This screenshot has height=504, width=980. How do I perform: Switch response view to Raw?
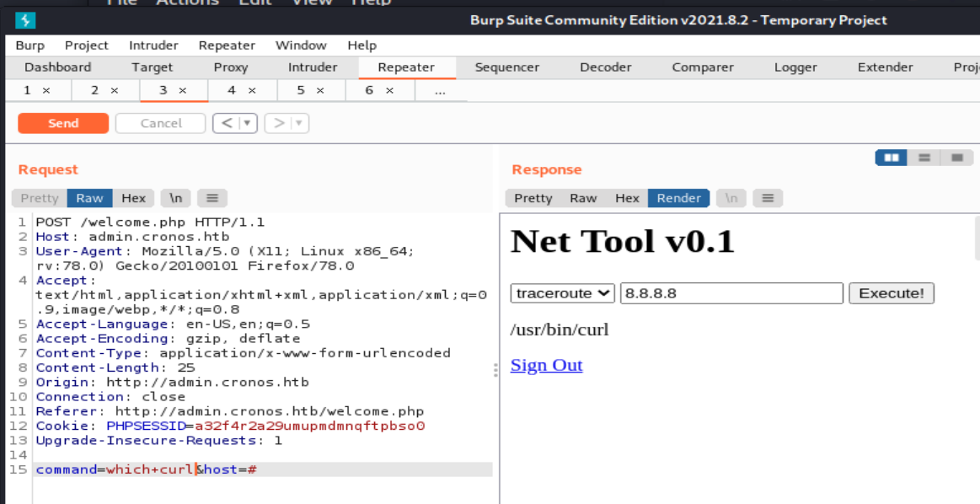pyautogui.click(x=583, y=198)
